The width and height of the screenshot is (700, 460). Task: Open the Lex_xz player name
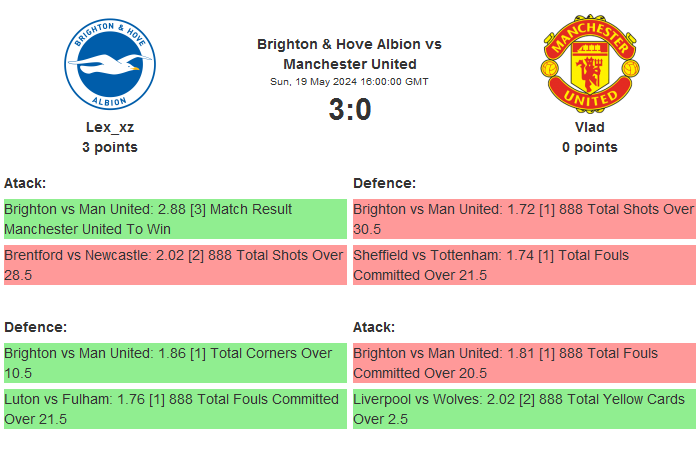point(110,127)
